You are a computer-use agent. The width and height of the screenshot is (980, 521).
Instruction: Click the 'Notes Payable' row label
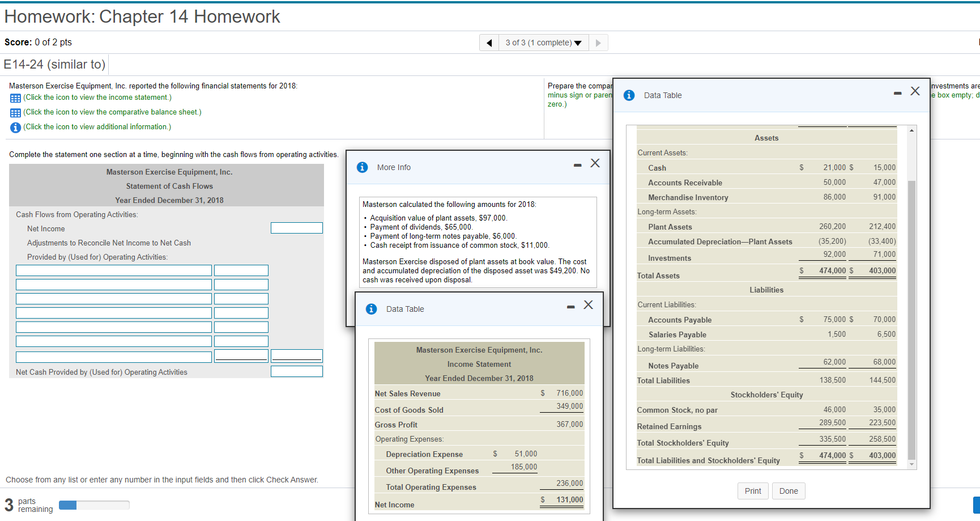(x=673, y=366)
